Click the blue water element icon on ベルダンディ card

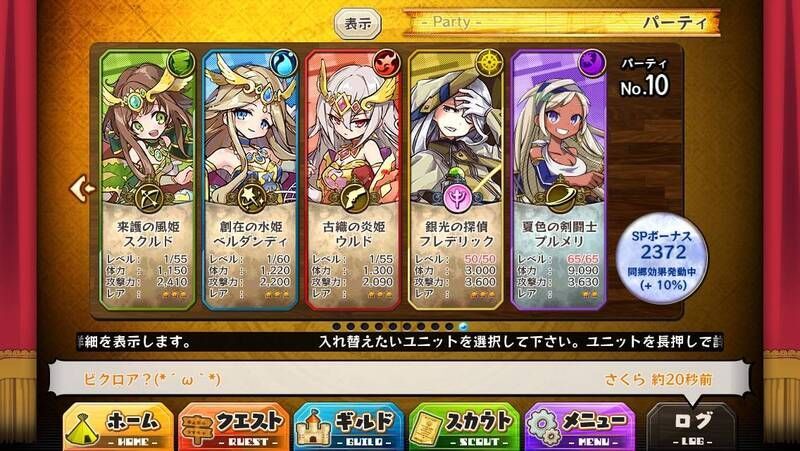[283, 63]
